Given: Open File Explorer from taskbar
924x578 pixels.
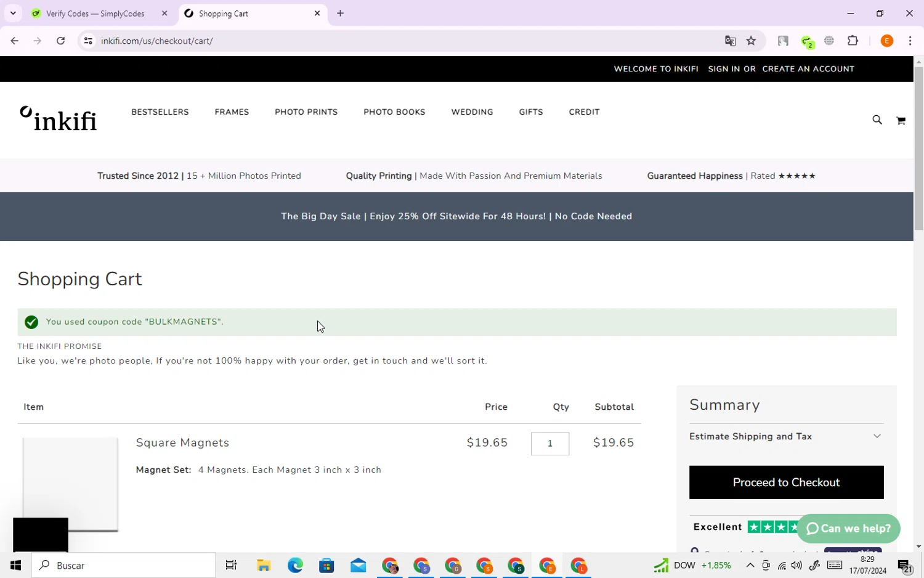Looking at the screenshot, I should click(x=264, y=565).
